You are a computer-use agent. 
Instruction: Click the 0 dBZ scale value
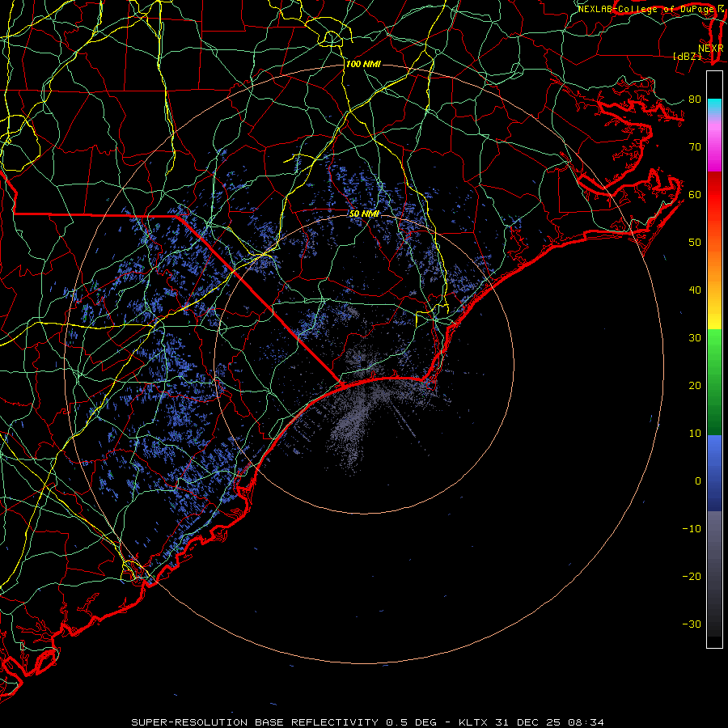coord(698,481)
